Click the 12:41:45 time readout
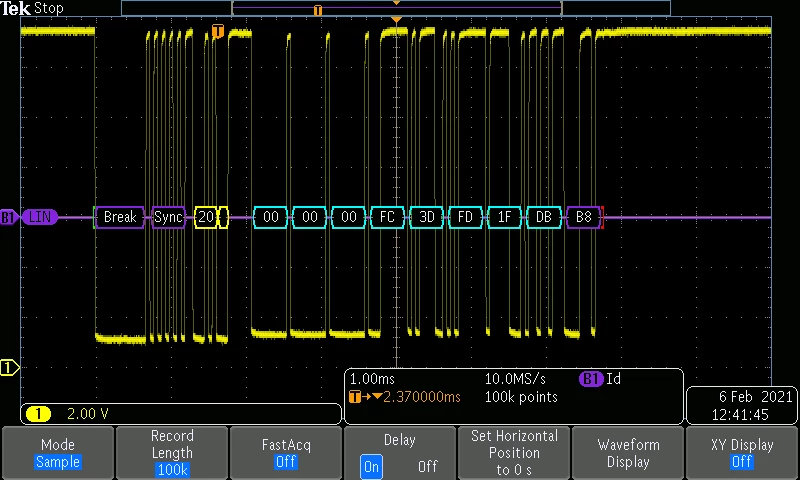The width and height of the screenshot is (800, 480). [740, 415]
